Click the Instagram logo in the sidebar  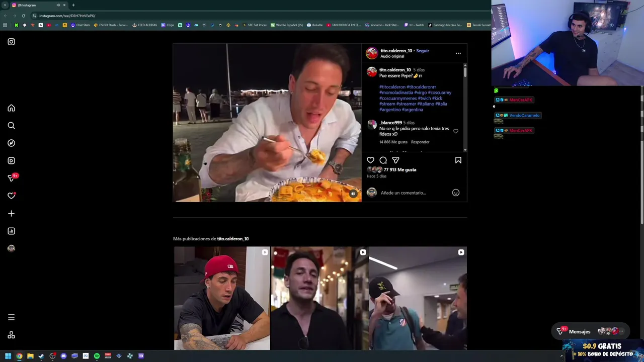coord(11,42)
